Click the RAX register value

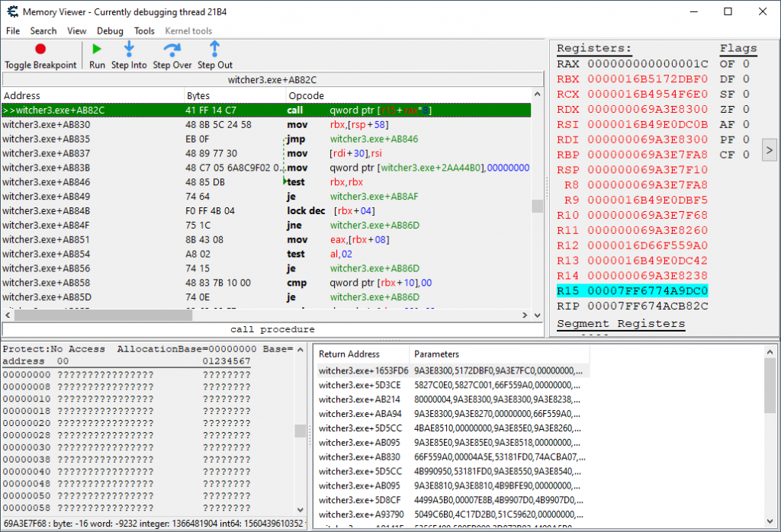648,64
